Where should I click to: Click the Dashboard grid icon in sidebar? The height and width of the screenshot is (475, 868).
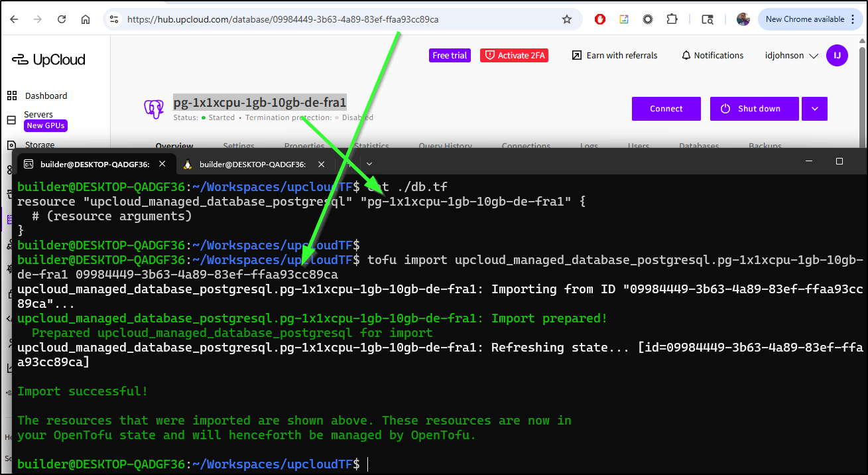[12, 96]
